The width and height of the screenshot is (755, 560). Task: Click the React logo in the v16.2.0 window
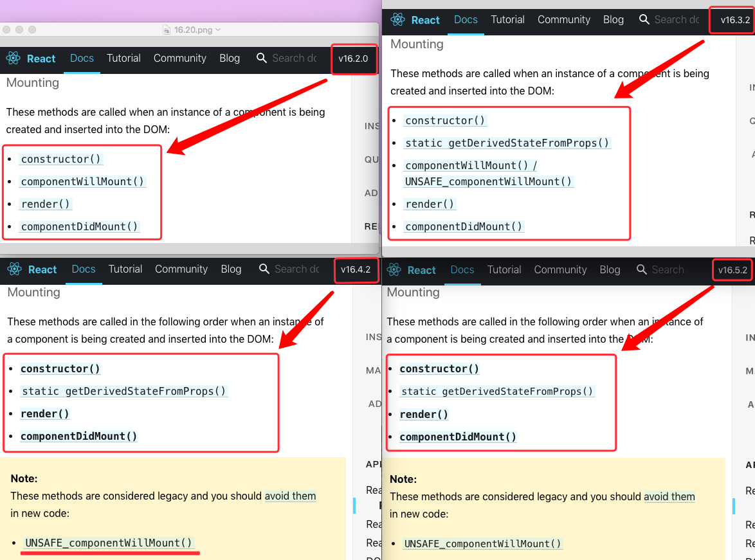(14, 59)
